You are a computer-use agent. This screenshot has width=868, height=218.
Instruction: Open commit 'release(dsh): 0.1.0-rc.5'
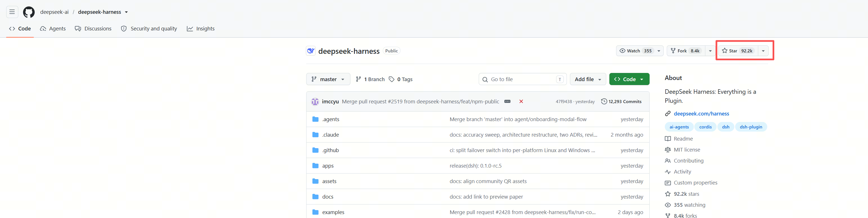(x=475, y=166)
